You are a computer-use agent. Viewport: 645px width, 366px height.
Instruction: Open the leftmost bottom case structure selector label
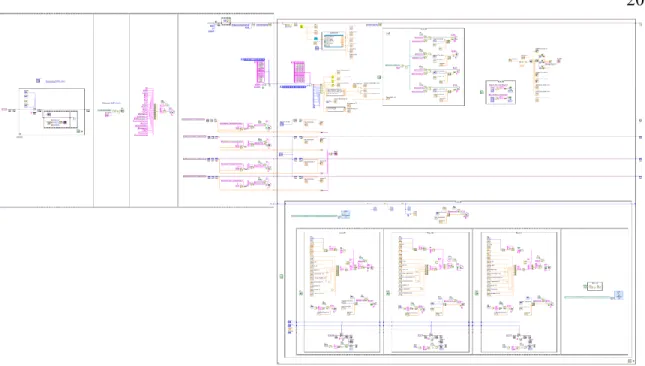(342, 233)
